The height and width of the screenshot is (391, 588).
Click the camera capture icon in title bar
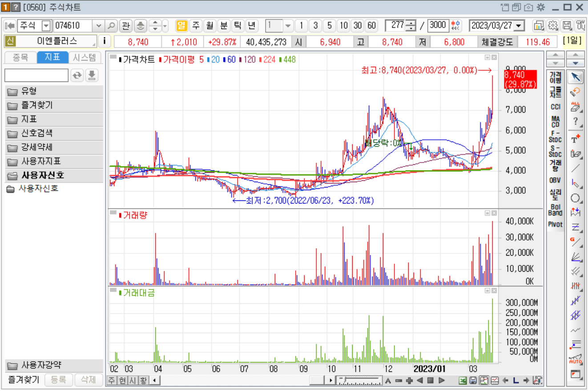click(x=528, y=7)
